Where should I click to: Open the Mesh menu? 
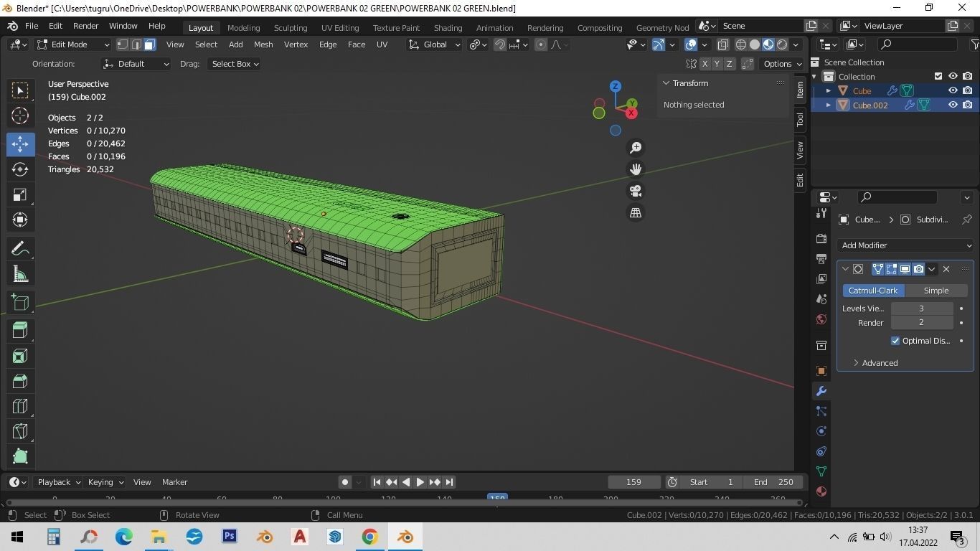(x=263, y=44)
